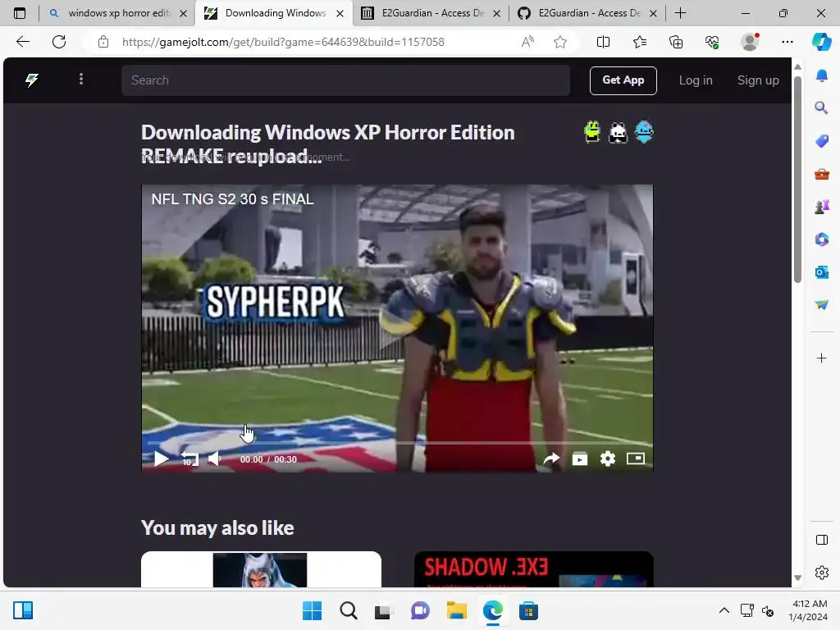The image size is (840, 630).
Task: Open sidebar Drop paper plane icon
Action: pyautogui.click(x=821, y=304)
